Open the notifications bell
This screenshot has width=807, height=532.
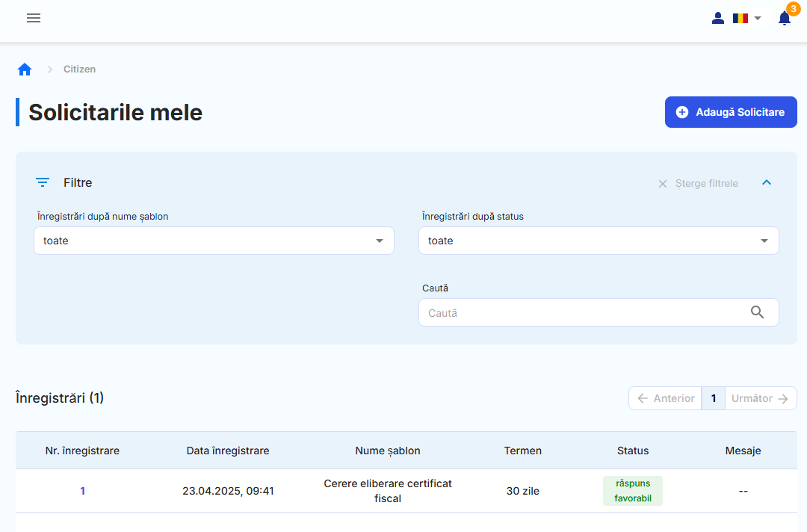pyautogui.click(x=784, y=19)
